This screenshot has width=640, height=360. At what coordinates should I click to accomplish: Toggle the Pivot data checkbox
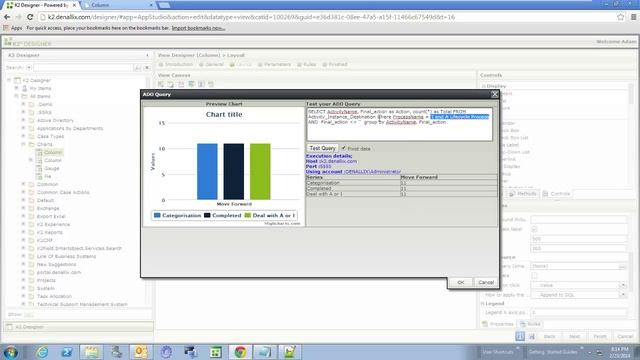coord(344,148)
